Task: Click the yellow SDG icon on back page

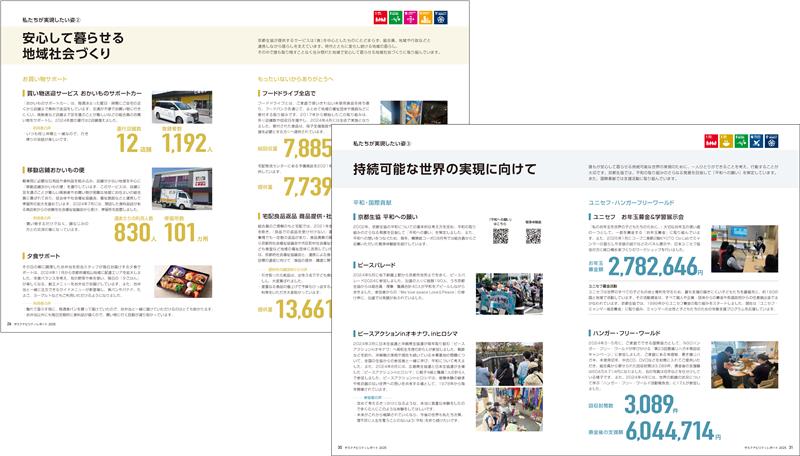Action: coord(426,16)
